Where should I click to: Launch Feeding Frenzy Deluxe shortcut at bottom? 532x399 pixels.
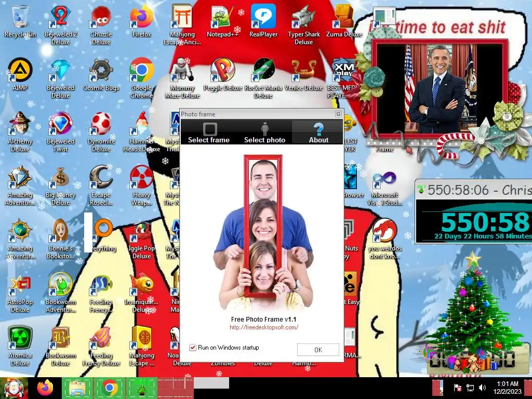point(101,346)
